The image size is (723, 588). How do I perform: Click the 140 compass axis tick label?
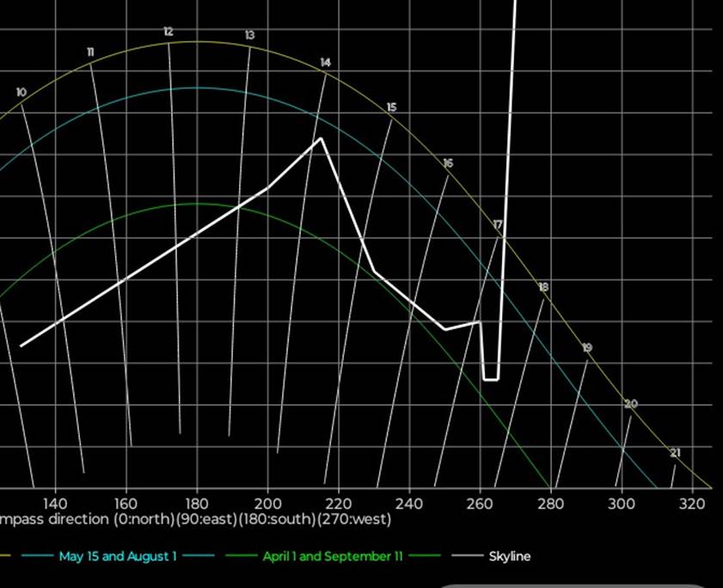(55, 503)
